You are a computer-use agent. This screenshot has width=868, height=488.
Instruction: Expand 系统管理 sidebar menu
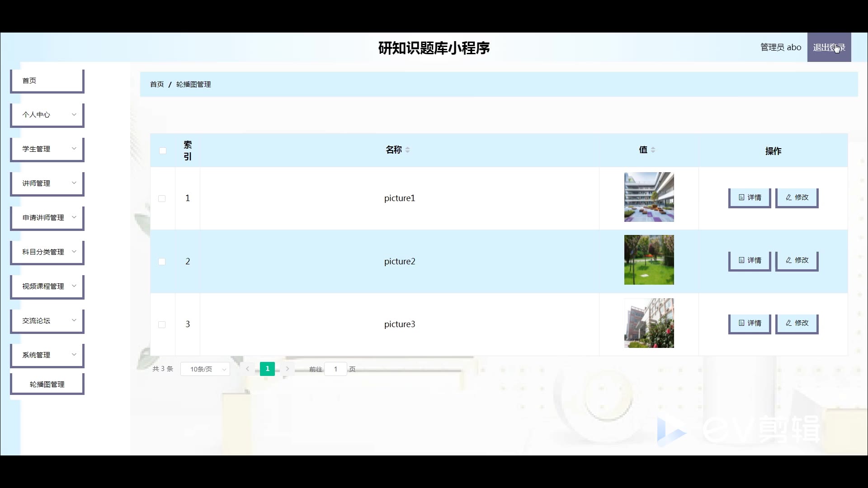tap(47, 355)
